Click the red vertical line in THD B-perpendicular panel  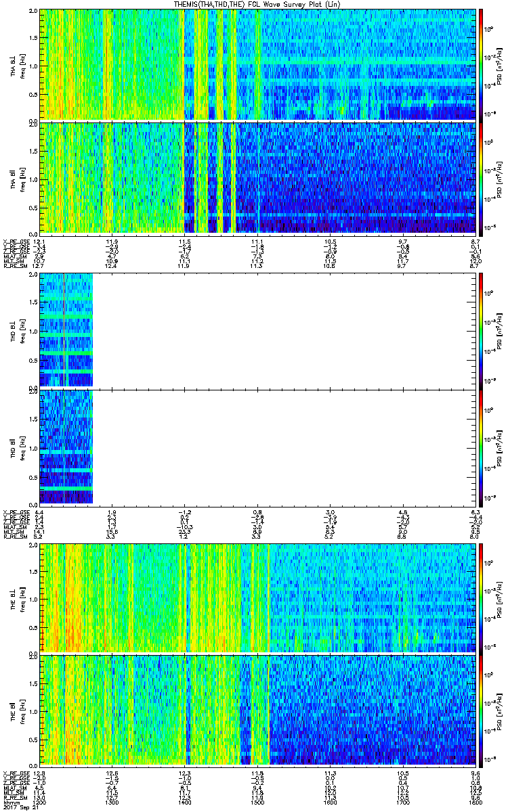pos(64,330)
